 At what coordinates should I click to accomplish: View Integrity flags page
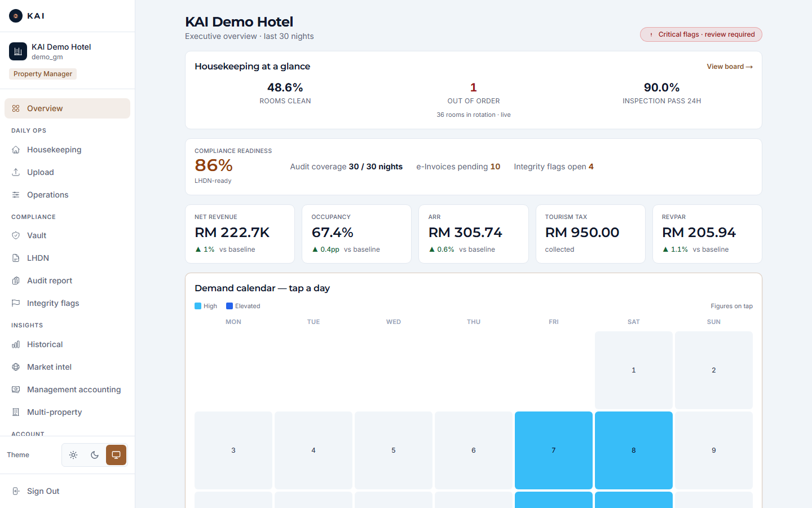click(x=67, y=303)
